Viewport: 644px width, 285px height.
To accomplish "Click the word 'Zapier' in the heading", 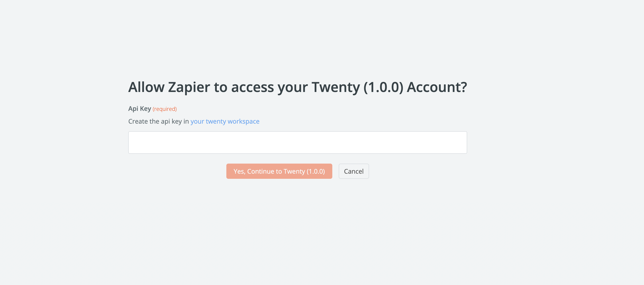I will (x=189, y=87).
